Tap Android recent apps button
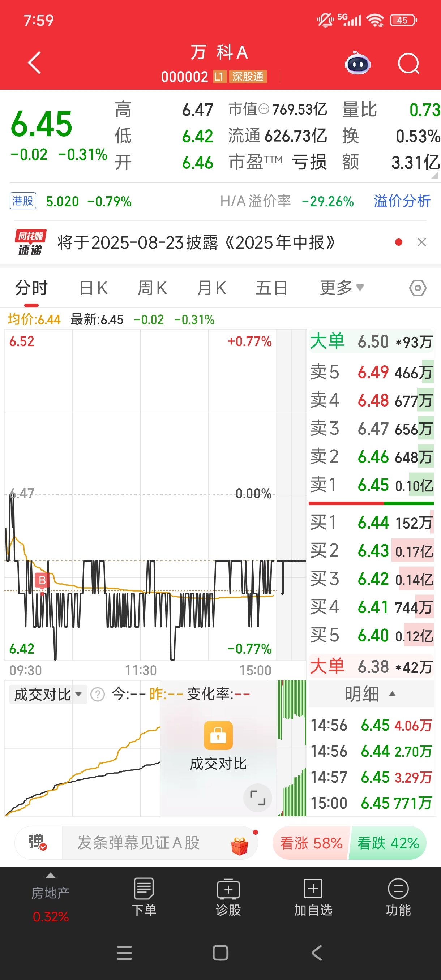This screenshot has height=980, width=441. [x=124, y=953]
